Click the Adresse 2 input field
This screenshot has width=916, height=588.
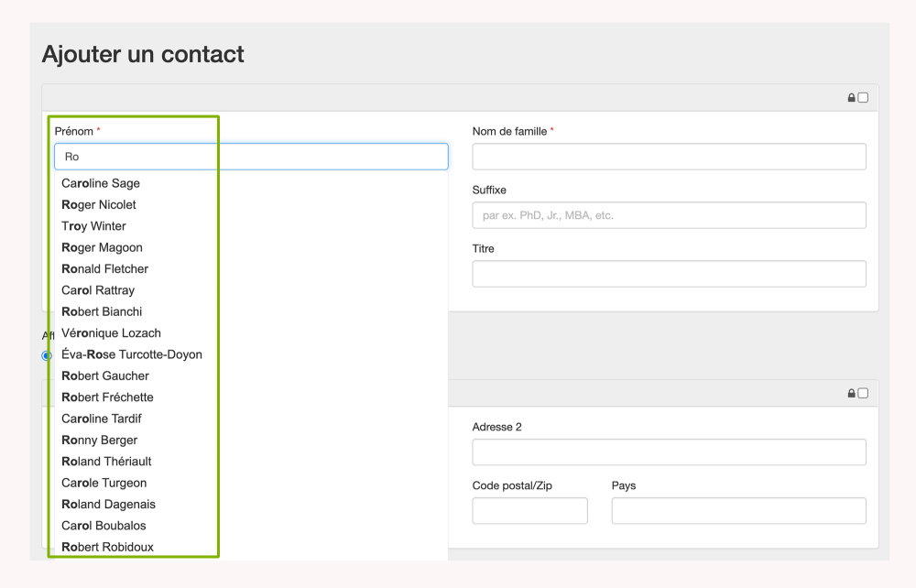669,452
